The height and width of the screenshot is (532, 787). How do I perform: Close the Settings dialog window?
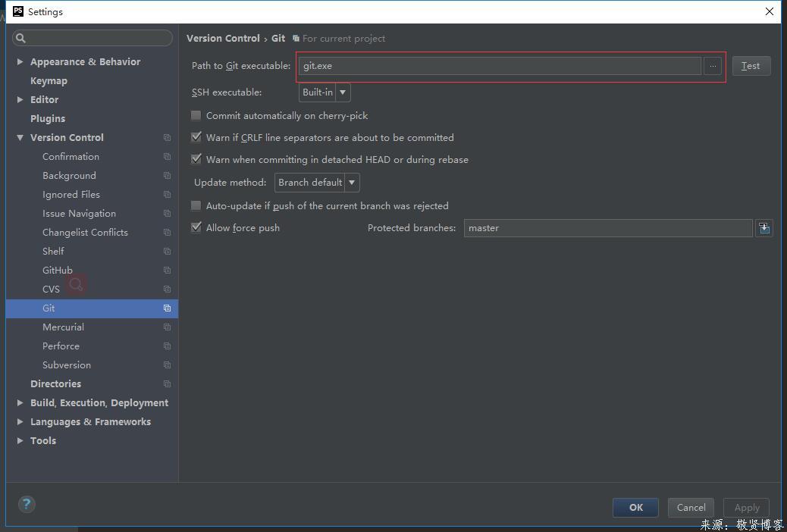click(x=769, y=11)
